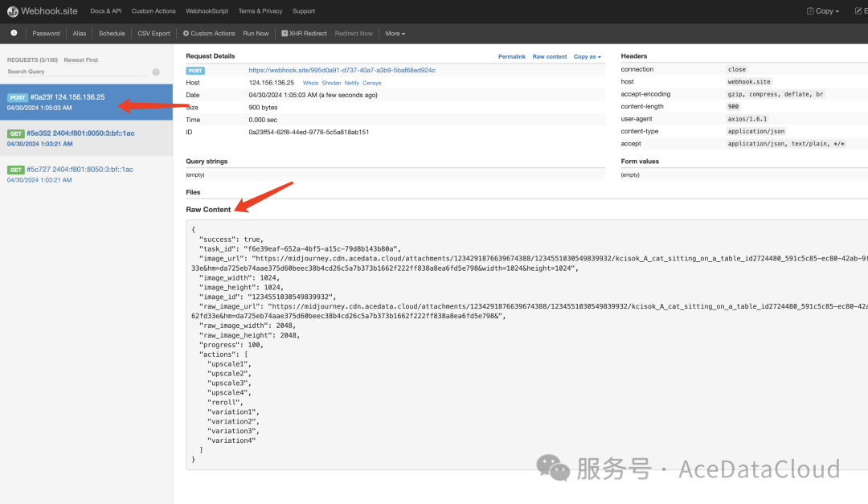The height and width of the screenshot is (504, 868).
Task: Open the Permalink link
Action: pyautogui.click(x=511, y=57)
